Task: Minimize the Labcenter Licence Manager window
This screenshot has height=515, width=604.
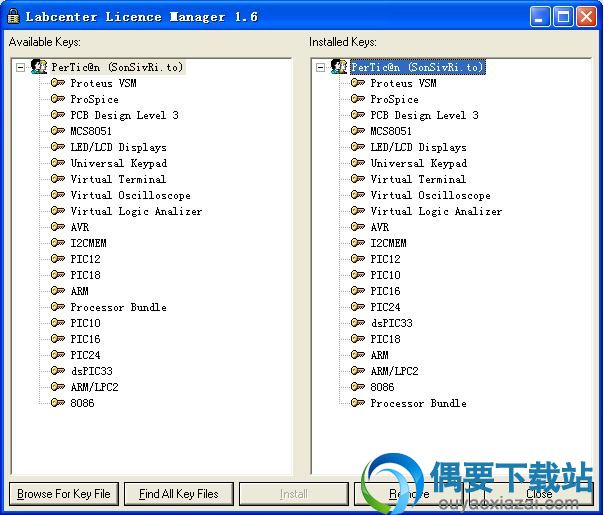Action: coord(540,17)
